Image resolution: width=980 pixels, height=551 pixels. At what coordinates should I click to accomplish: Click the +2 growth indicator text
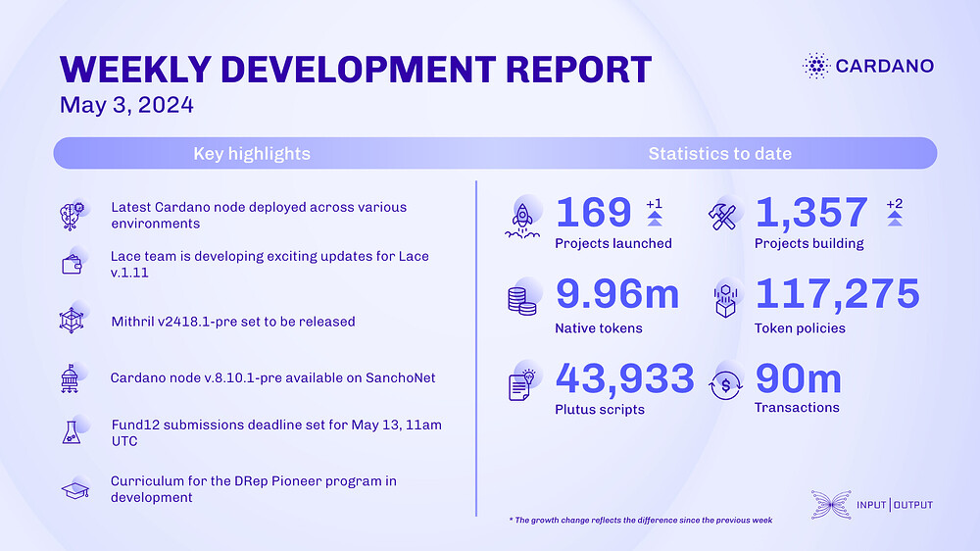click(x=895, y=204)
